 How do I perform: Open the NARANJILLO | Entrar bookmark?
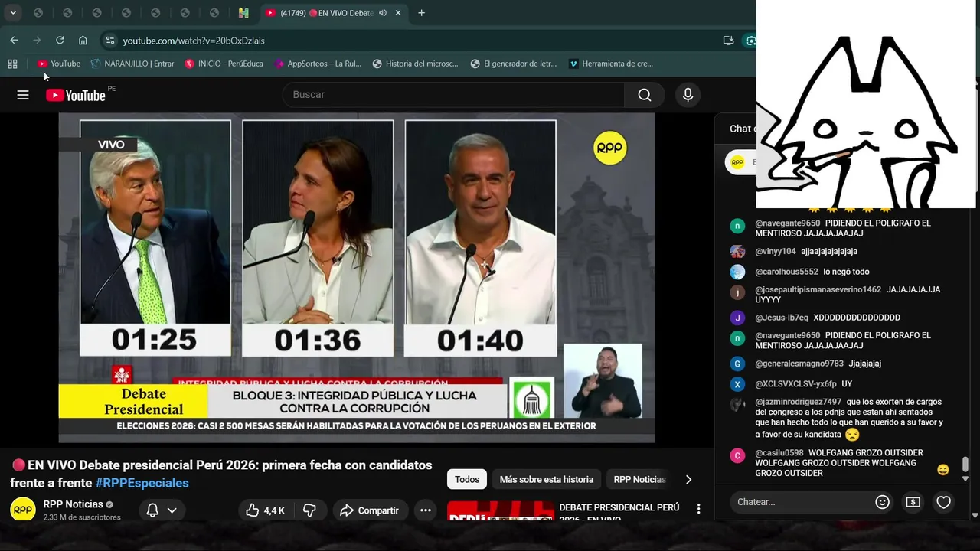pos(132,64)
